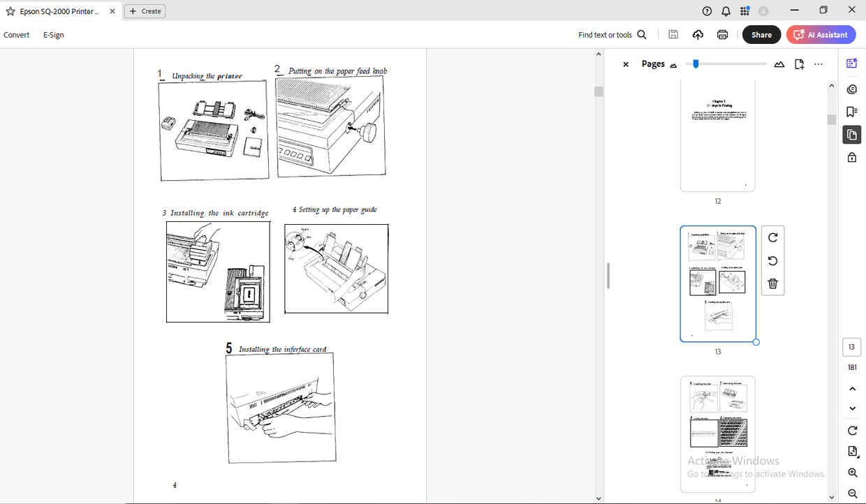
Task: Open the Convert menu
Action: pyautogui.click(x=16, y=34)
